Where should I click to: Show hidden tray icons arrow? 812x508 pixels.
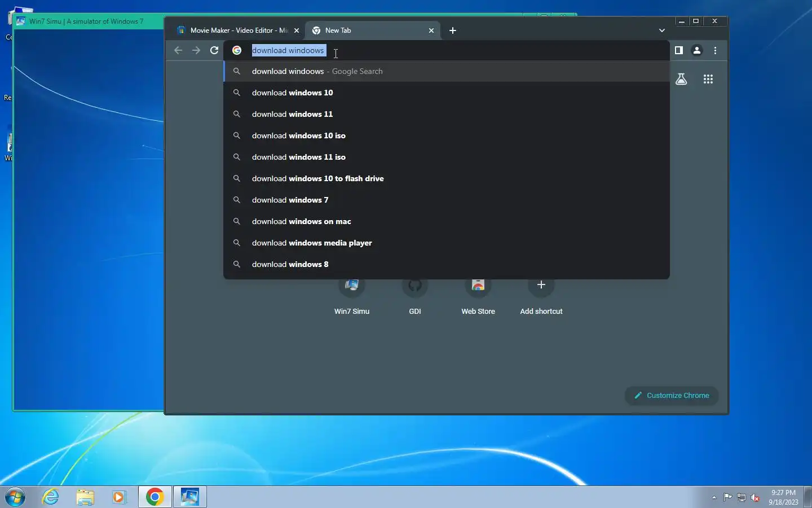tap(714, 498)
